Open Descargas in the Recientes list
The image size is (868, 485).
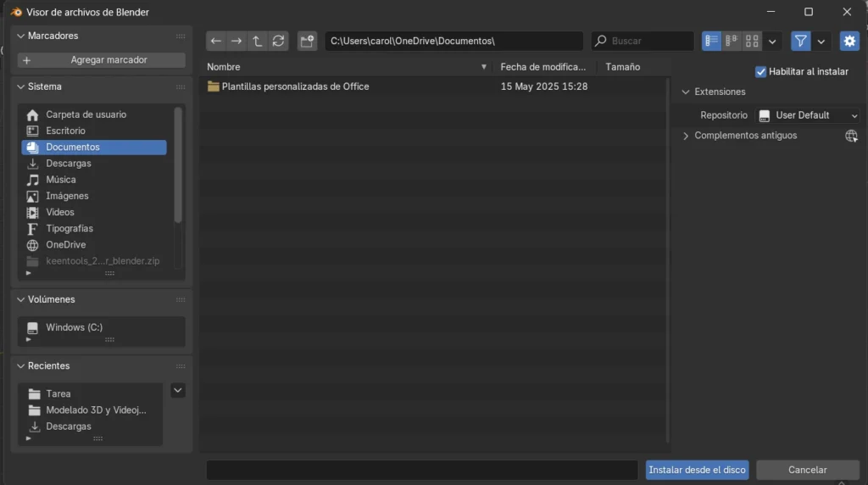tap(92, 426)
